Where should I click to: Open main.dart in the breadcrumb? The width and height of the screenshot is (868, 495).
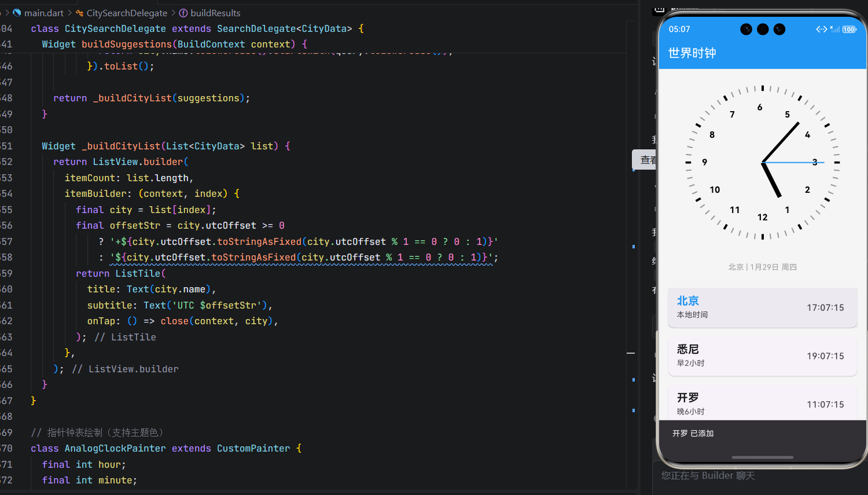pyautogui.click(x=44, y=13)
